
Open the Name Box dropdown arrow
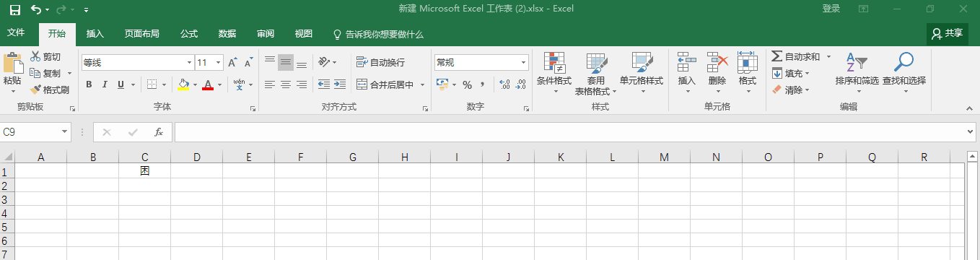click(x=65, y=132)
